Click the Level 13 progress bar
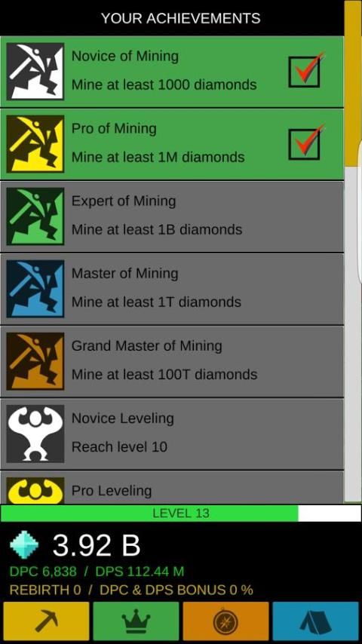The height and width of the screenshot is (644, 362). [181, 514]
